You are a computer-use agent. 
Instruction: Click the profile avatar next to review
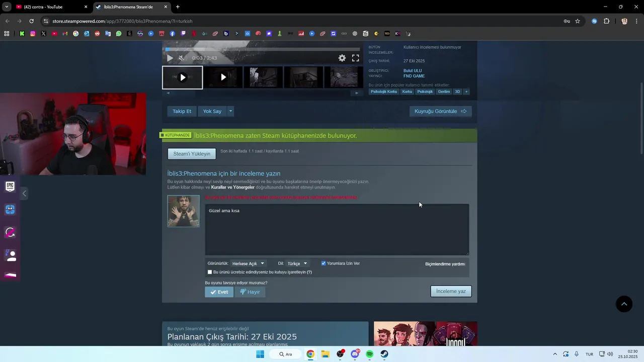click(183, 211)
